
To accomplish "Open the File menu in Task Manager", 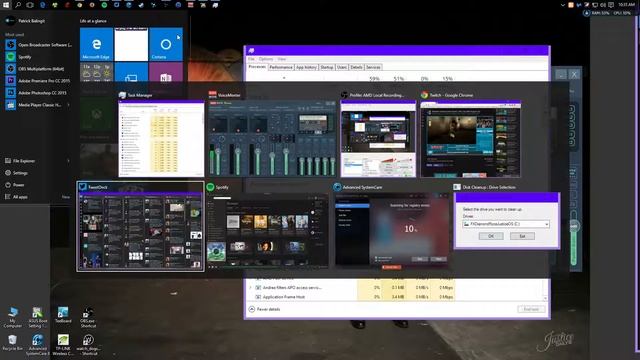I will coord(251,59).
